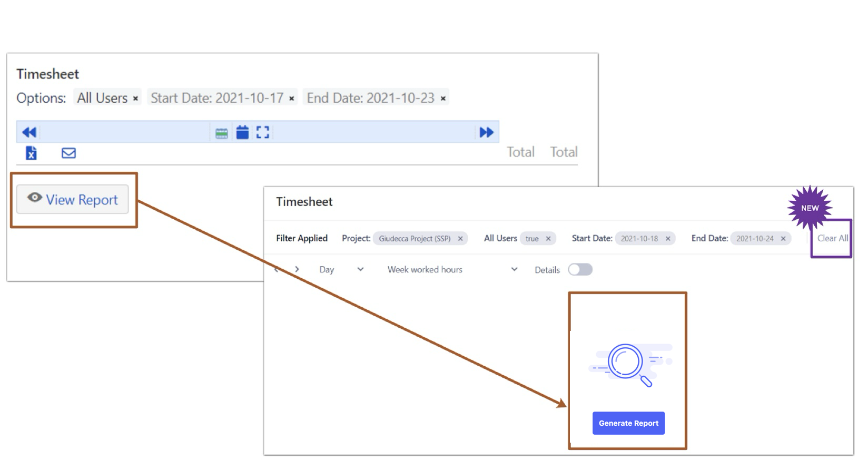Screen dimensions: 868x469
Task: Toggle the Details switch
Action: pos(580,270)
